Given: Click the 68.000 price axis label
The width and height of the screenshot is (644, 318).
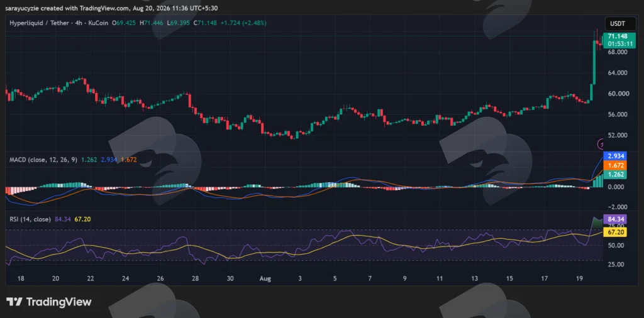Looking at the screenshot, I should [x=616, y=52].
